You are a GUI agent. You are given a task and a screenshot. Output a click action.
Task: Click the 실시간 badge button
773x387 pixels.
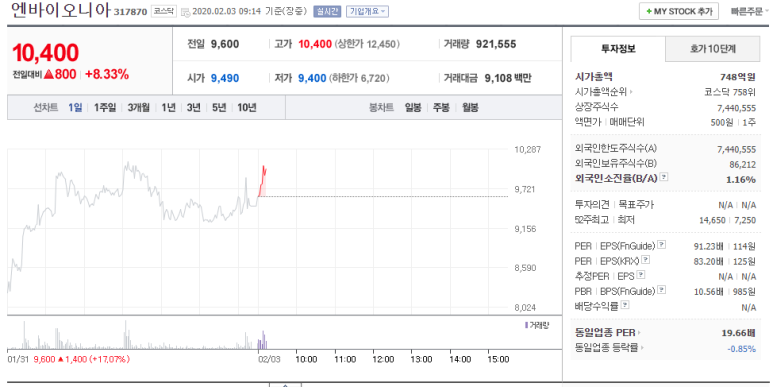point(327,11)
